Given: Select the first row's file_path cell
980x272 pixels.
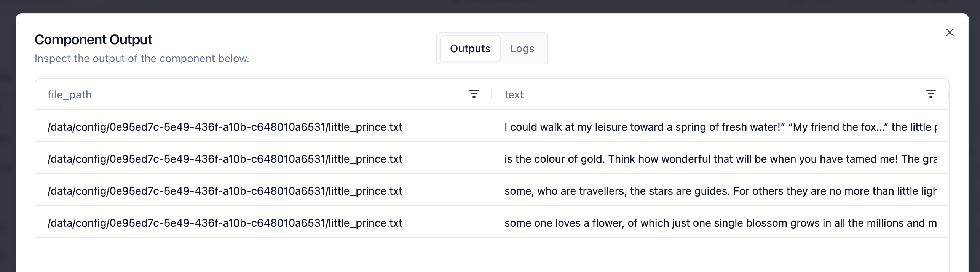Looking at the screenshot, I should pyautogui.click(x=225, y=127).
